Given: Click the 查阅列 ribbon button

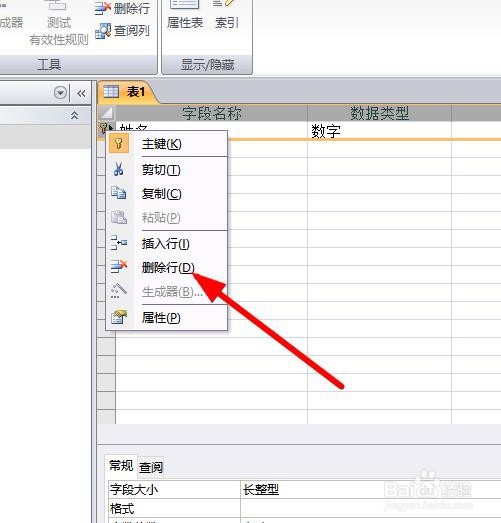Looking at the screenshot, I should coord(122,31).
